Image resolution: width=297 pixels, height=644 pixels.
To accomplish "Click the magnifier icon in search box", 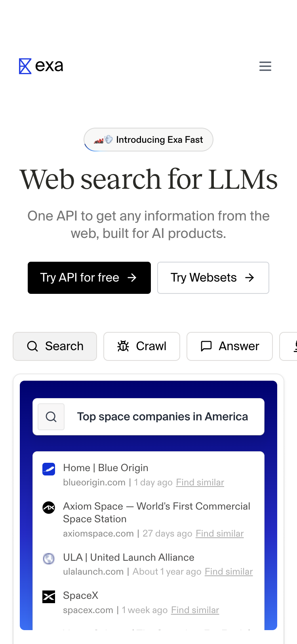I will coord(51,417).
